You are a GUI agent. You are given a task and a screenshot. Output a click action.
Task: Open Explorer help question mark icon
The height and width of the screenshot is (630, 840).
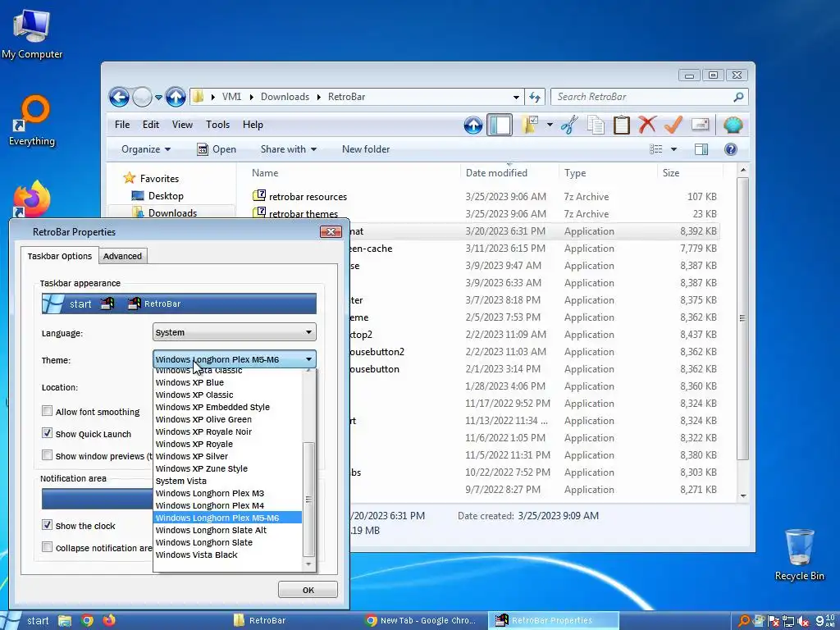pos(731,149)
